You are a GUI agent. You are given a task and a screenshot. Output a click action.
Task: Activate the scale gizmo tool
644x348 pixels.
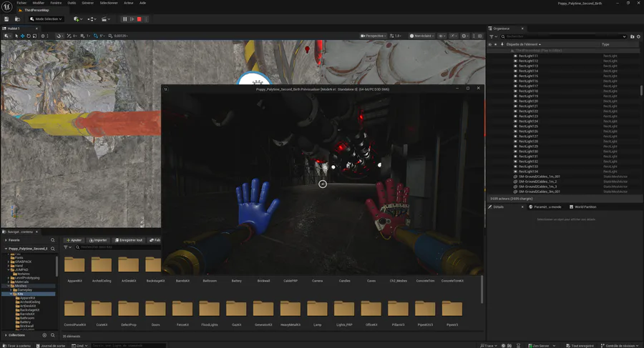pos(34,36)
